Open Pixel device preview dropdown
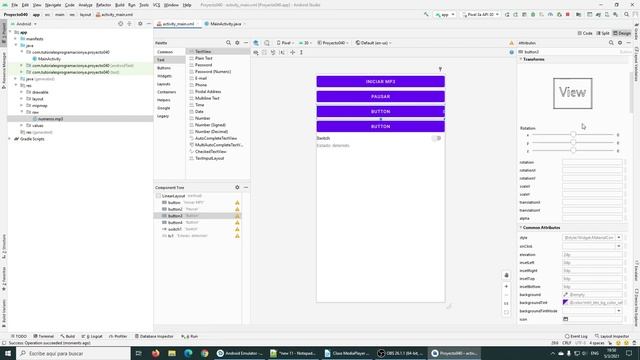The image size is (640, 360). point(285,43)
